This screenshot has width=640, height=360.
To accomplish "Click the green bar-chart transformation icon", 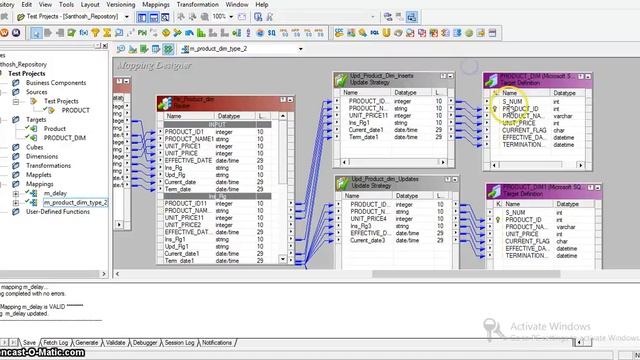I will pyautogui.click(x=201, y=33).
